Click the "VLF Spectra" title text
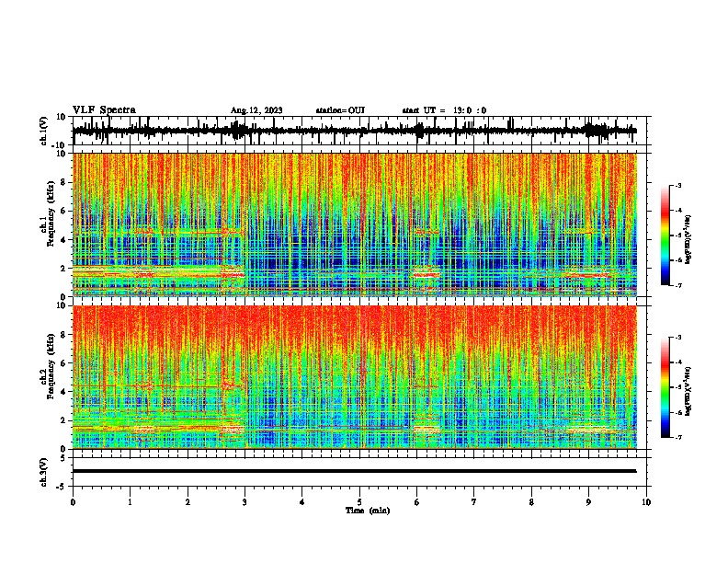This screenshot has height=563, width=728. click(x=104, y=110)
